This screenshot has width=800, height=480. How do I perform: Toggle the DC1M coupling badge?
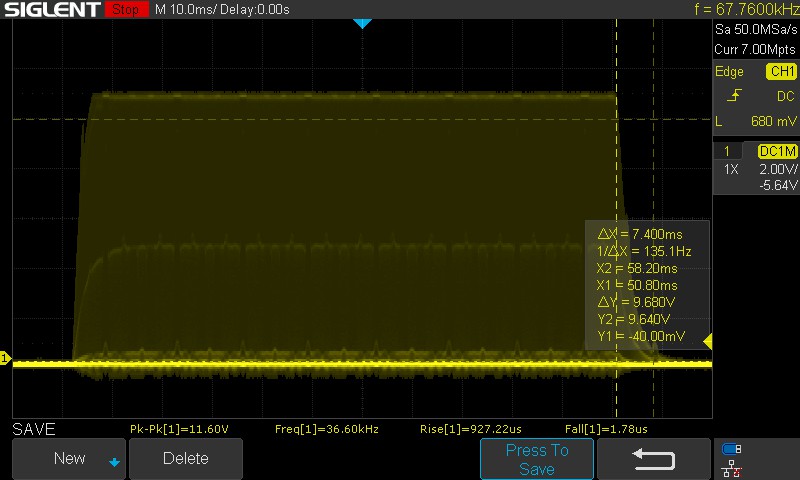pyautogui.click(x=777, y=151)
